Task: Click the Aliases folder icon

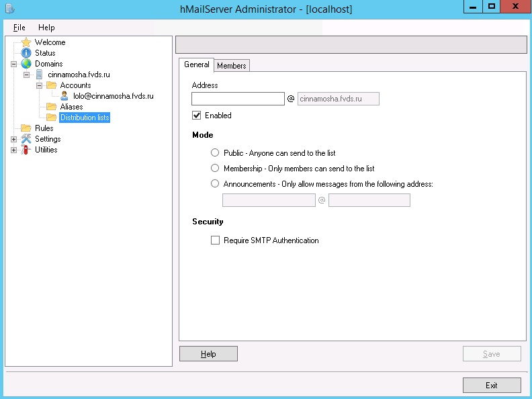Action: 52,107
